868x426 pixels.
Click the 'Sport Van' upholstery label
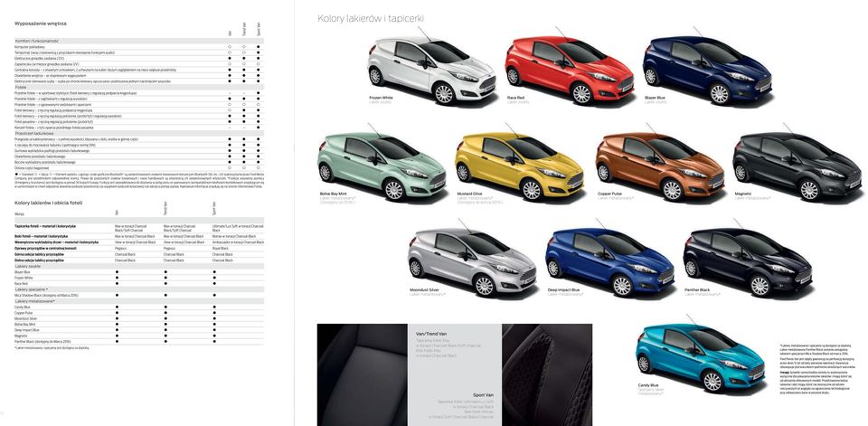483,395
